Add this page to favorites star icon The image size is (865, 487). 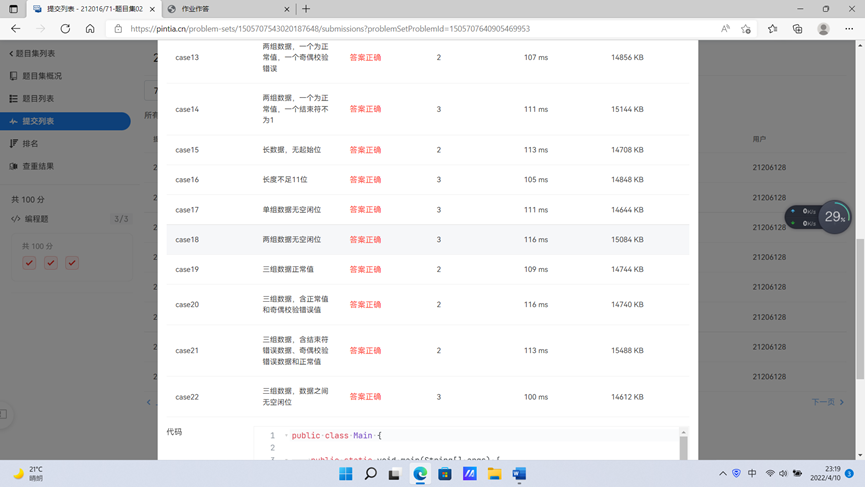pos(746,29)
